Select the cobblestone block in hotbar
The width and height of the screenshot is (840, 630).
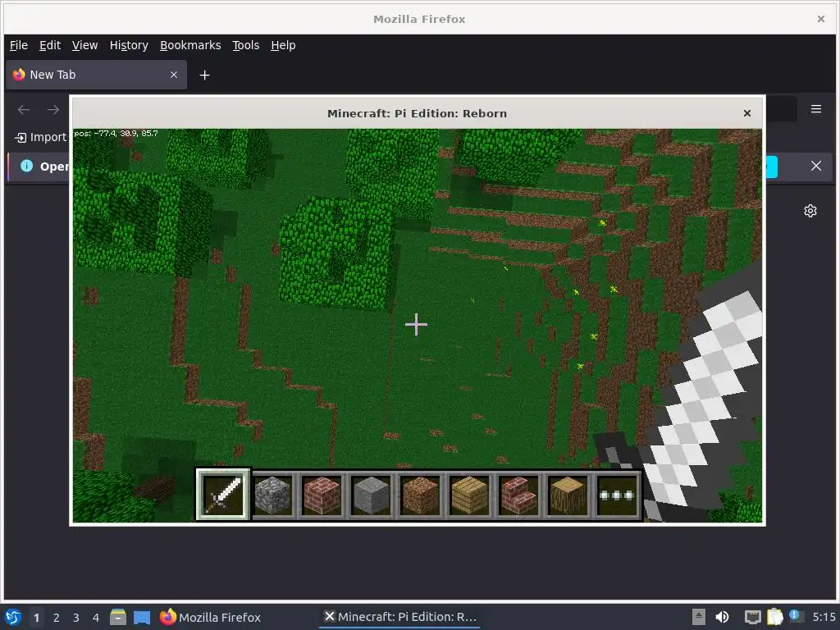(272, 495)
